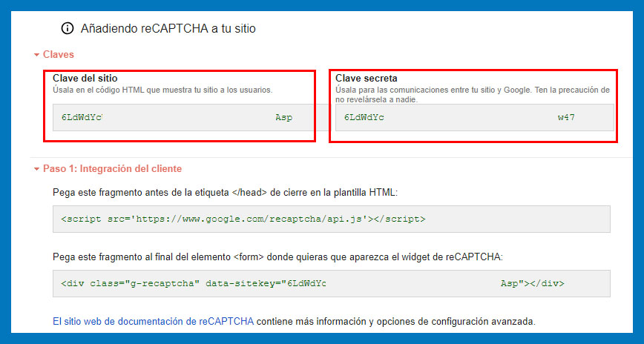Select the api.js script snippet box

332,219
